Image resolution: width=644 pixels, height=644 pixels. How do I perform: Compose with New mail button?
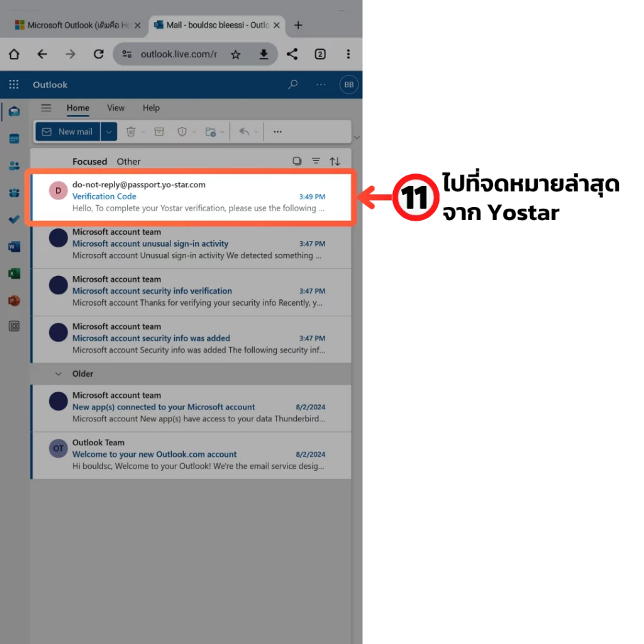pos(68,132)
